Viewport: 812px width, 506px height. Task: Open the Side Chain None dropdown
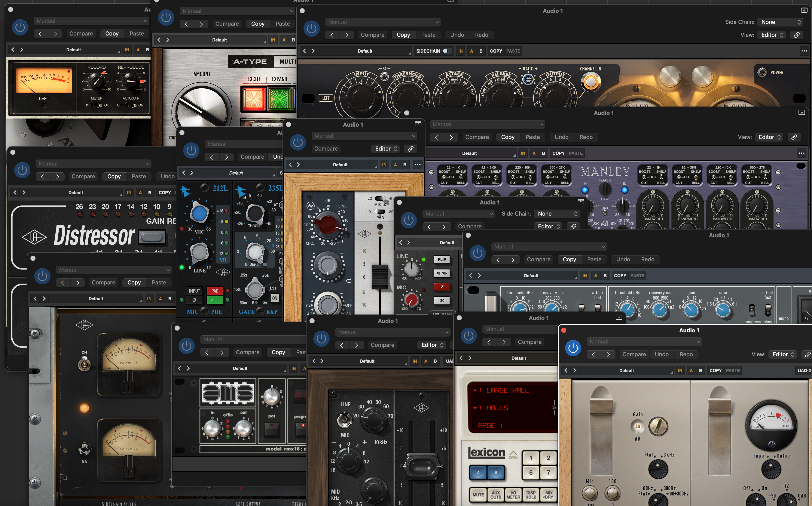780,22
